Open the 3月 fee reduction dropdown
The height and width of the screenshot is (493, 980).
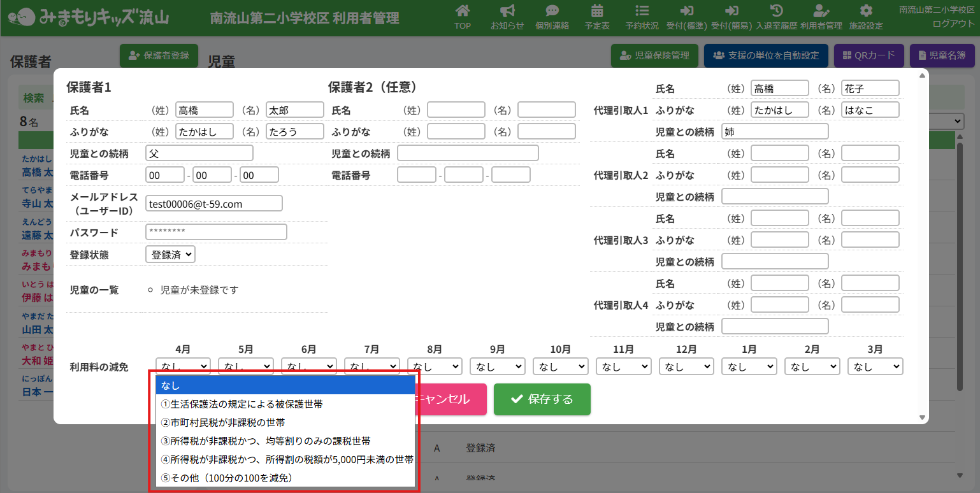(x=875, y=366)
